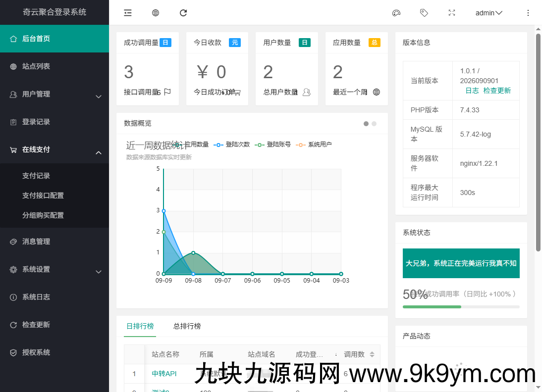Image resolution: width=542 pixels, height=392 pixels.
Task: Open 消息管理 in the sidebar
Action: (54, 242)
